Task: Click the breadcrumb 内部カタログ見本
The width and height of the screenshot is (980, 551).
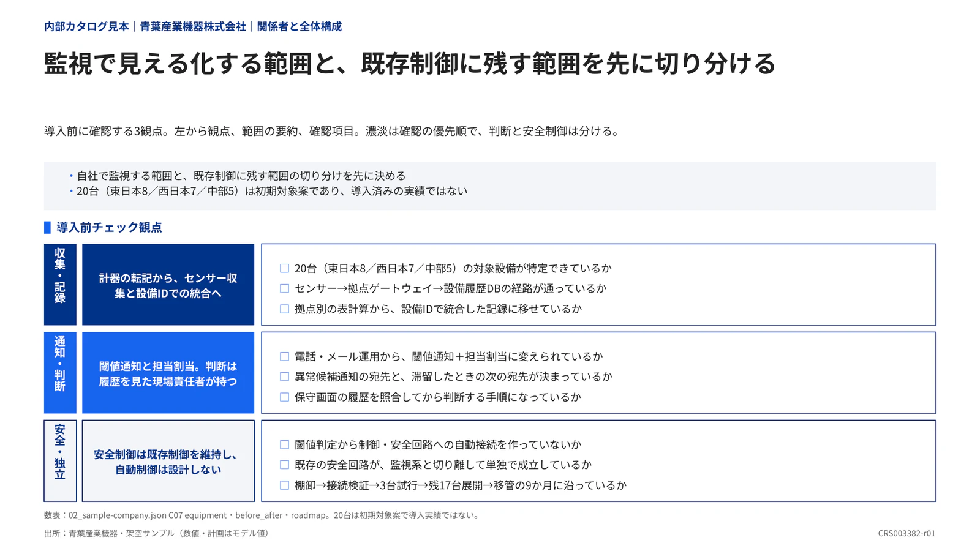Action: click(x=86, y=26)
